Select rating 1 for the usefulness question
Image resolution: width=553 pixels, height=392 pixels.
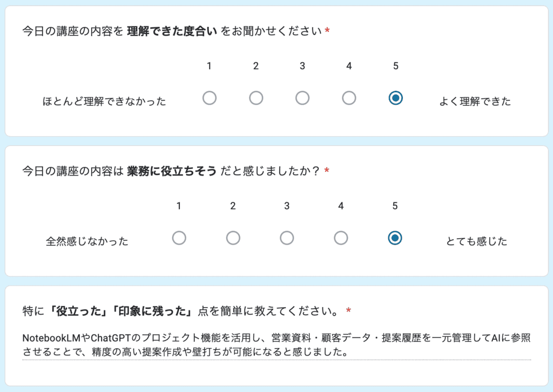[x=179, y=238]
